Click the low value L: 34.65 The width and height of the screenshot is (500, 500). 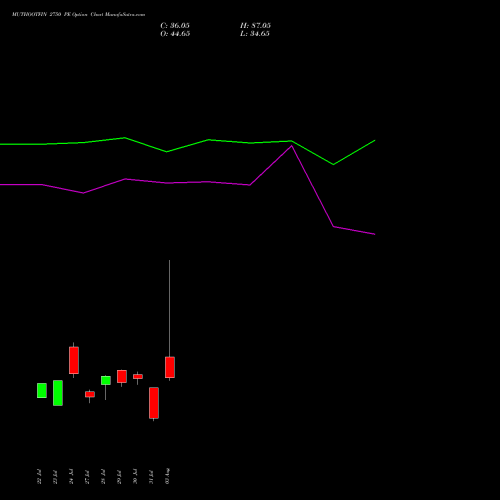point(255,34)
